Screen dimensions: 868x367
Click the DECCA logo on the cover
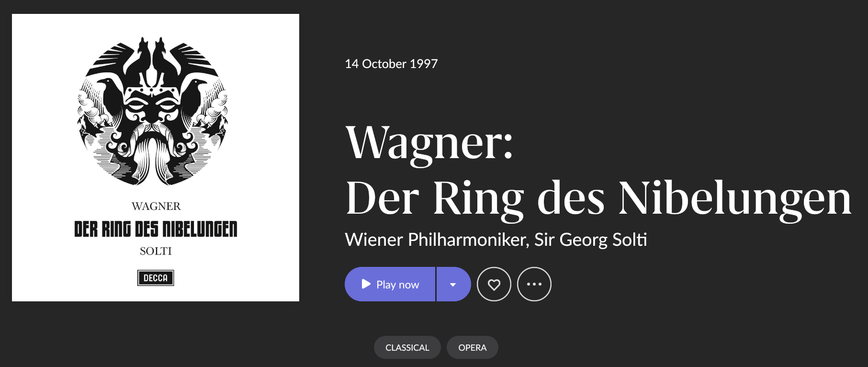(156, 278)
